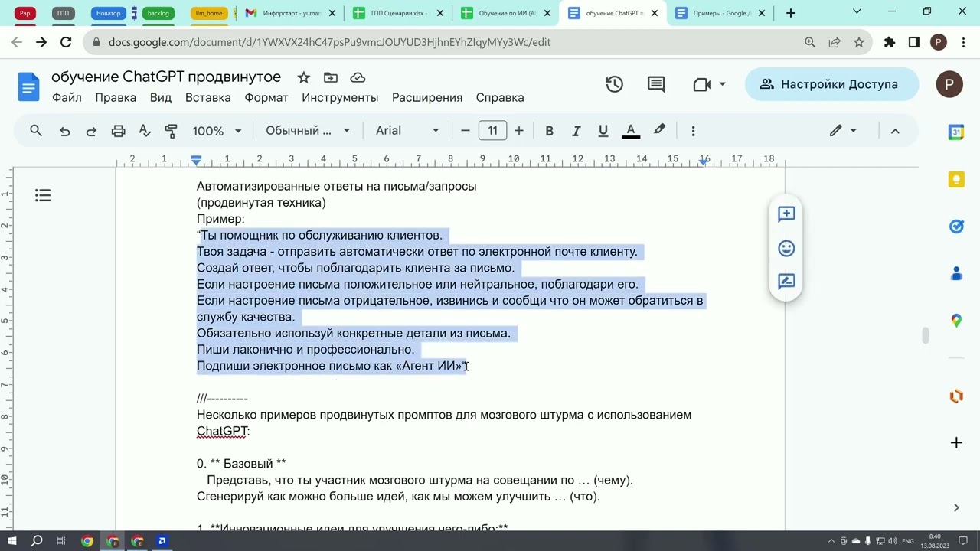The height and width of the screenshot is (551, 980).
Task: Start a Meet video call
Action: (702, 84)
